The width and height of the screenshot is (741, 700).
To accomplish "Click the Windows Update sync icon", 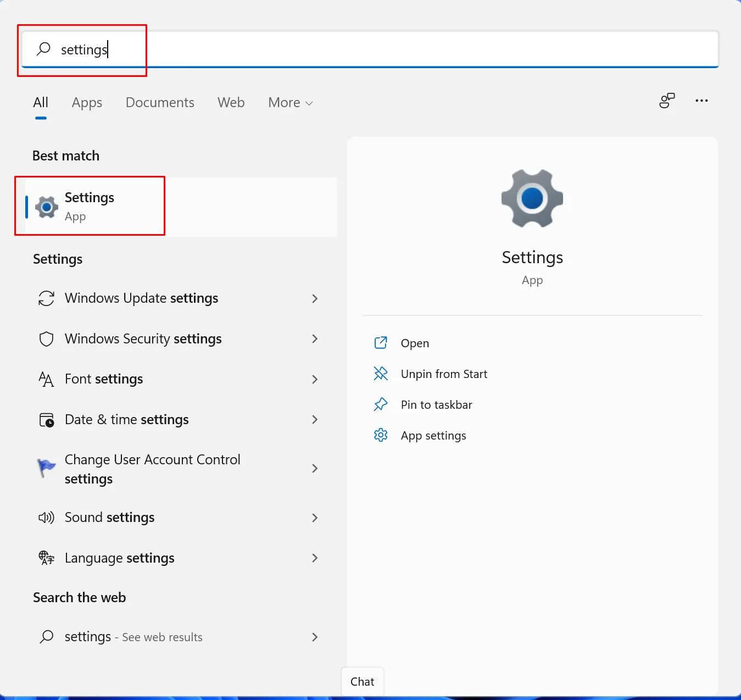I will pos(46,298).
